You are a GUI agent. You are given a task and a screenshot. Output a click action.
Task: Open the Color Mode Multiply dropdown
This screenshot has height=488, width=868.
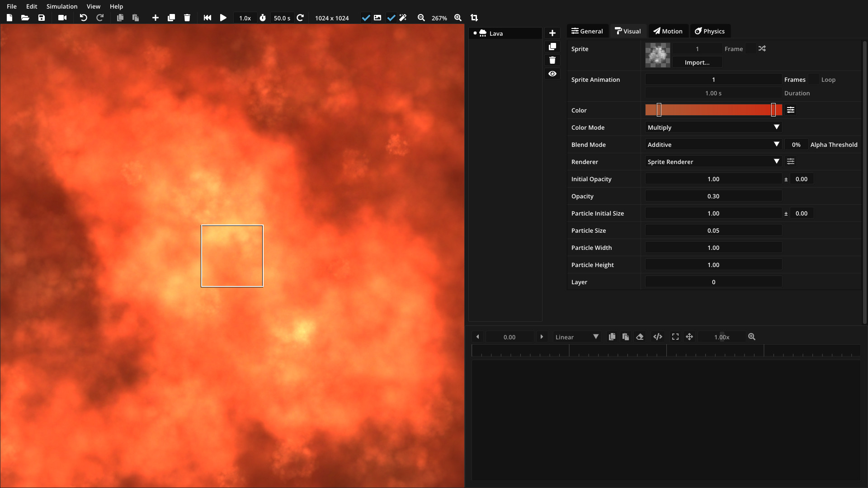coord(713,127)
